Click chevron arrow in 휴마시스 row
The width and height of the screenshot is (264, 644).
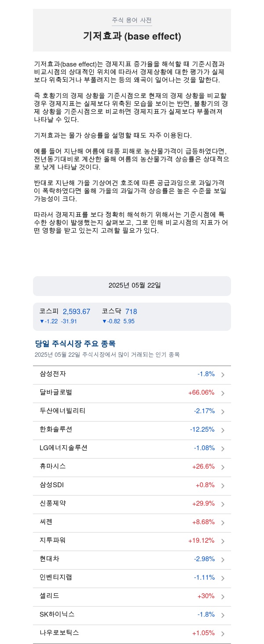point(223,467)
